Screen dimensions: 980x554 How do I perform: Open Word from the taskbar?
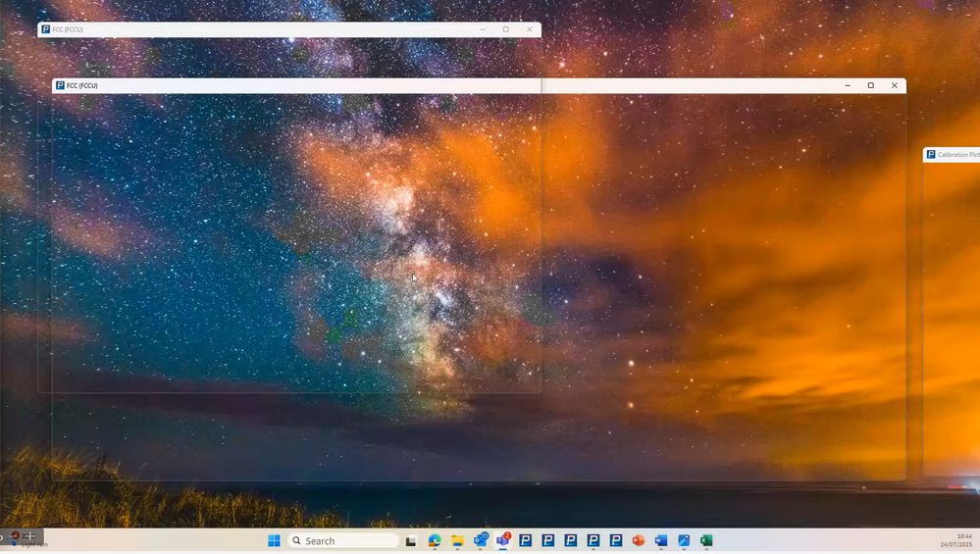(x=661, y=541)
